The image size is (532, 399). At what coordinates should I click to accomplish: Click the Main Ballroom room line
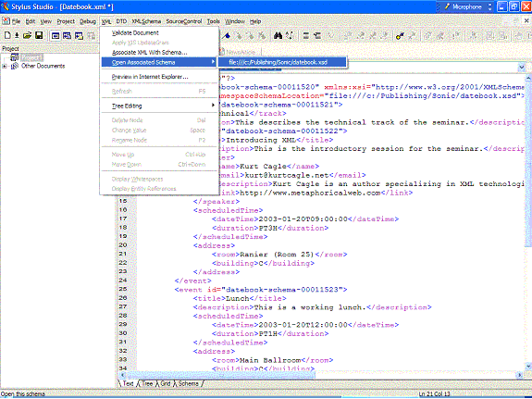[272, 360]
